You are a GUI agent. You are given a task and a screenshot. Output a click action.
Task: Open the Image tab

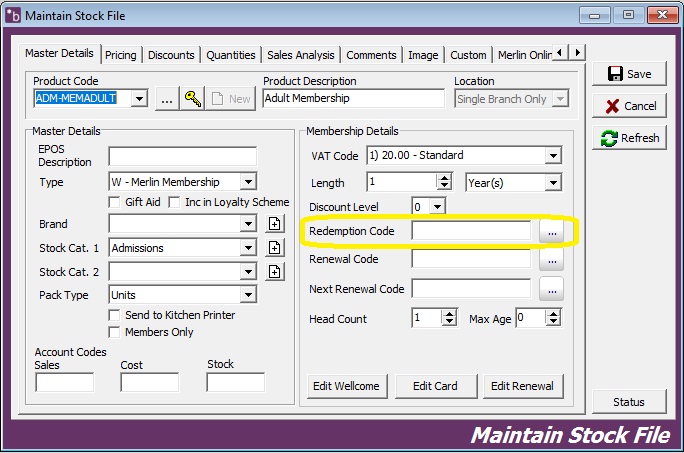[x=423, y=55]
